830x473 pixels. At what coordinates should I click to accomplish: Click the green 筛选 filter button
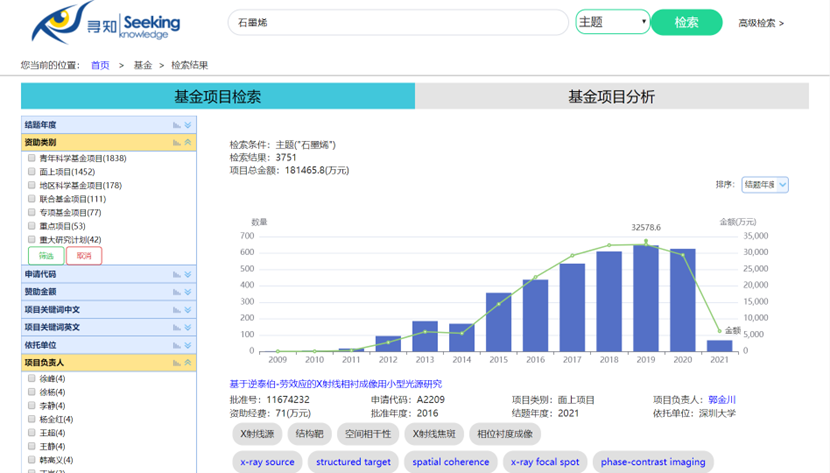pyautogui.click(x=46, y=256)
